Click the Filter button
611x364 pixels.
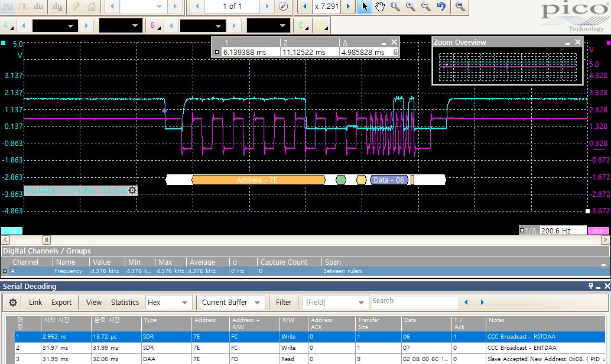point(284,302)
